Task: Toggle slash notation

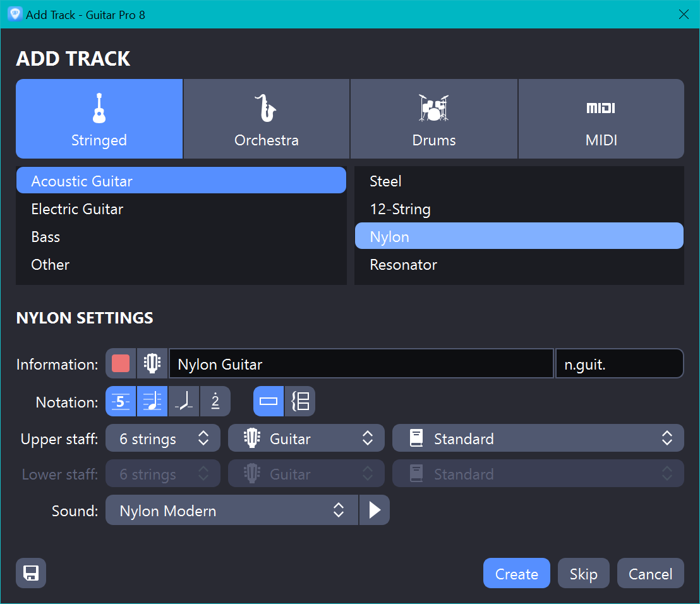Action: point(184,402)
